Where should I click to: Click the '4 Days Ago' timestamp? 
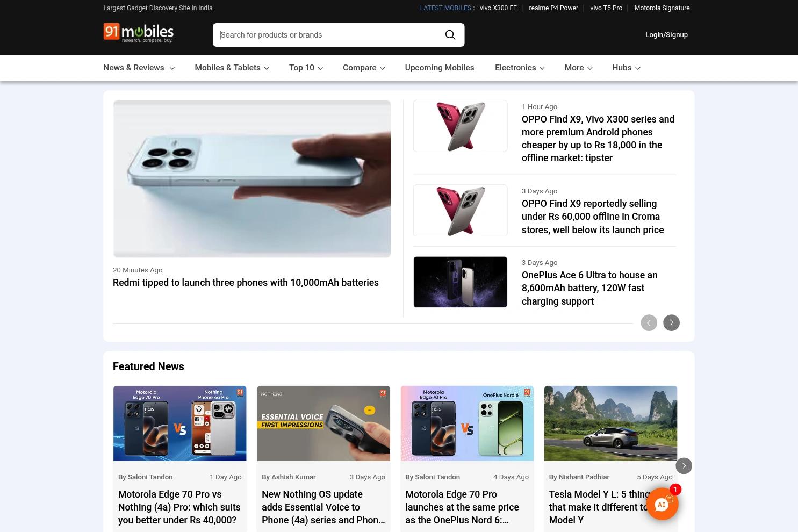(511, 477)
